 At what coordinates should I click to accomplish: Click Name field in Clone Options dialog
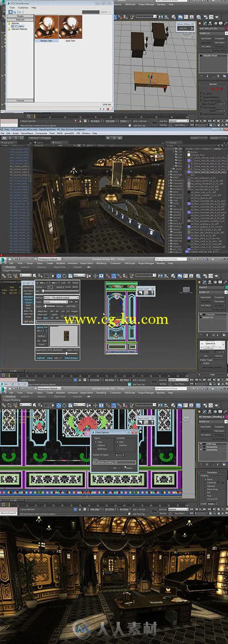coord(114,462)
